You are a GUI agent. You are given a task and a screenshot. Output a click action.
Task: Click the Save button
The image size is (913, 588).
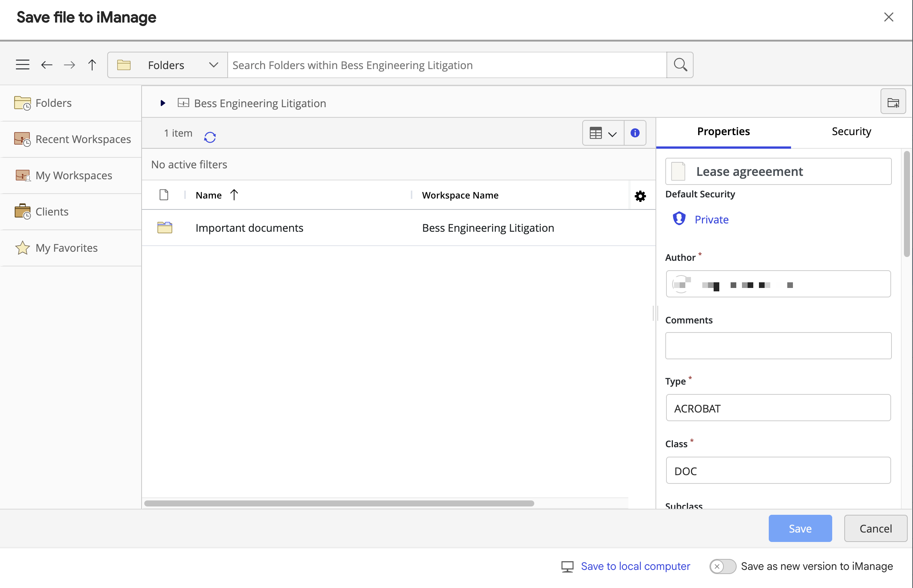click(800, 528)
